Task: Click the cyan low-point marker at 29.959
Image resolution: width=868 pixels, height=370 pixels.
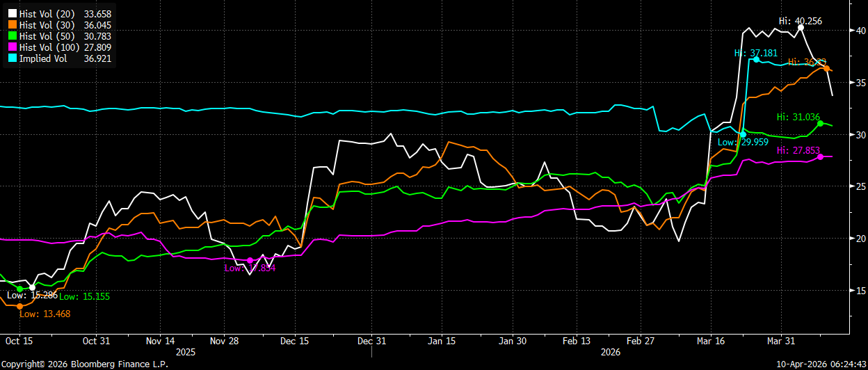Action: point(743,135)
